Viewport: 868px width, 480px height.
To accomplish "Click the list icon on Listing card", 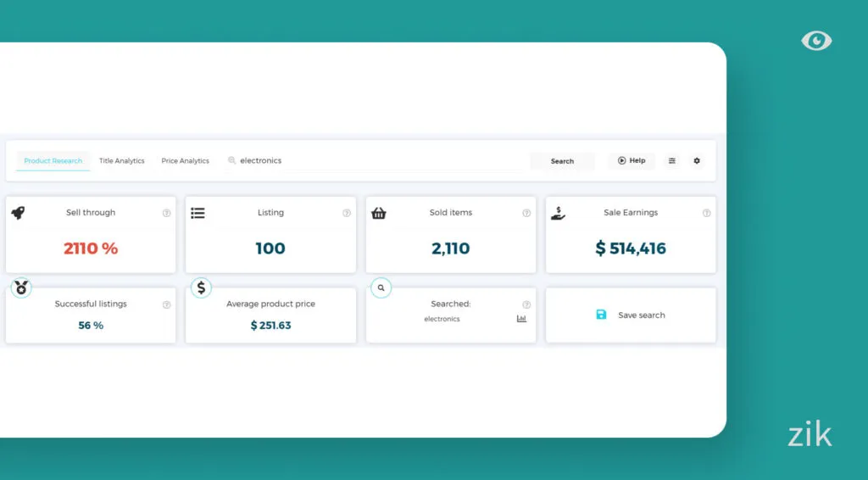I will point(198,213).
